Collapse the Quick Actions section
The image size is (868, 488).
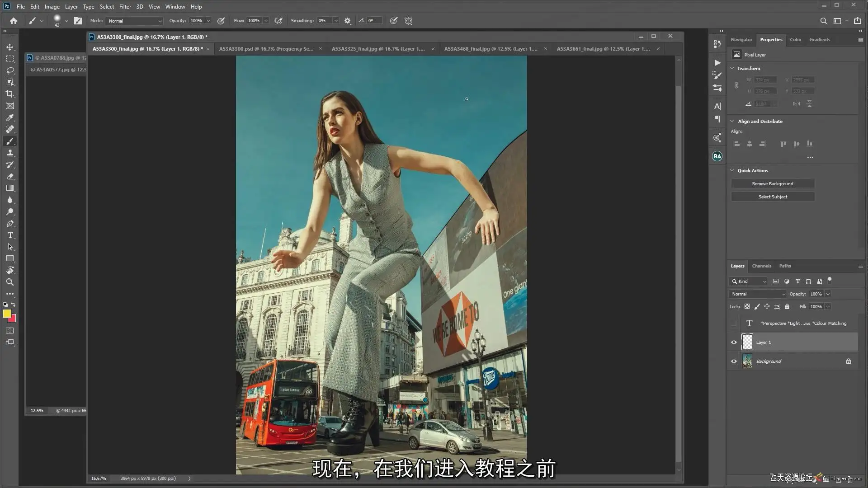point(732,170)
